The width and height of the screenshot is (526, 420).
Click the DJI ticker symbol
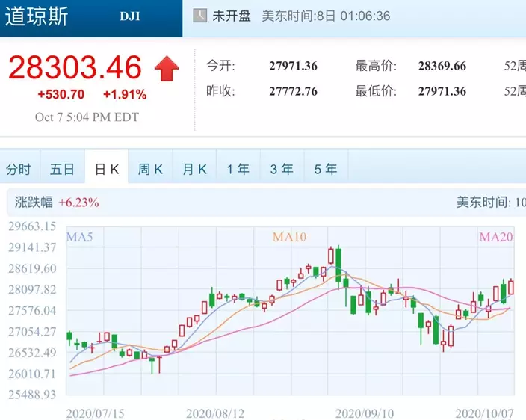[129, 16]
